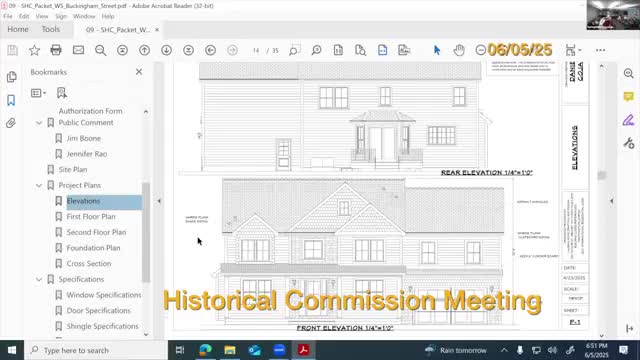Open the right-rail search magnifier tool

coord(629,73)
